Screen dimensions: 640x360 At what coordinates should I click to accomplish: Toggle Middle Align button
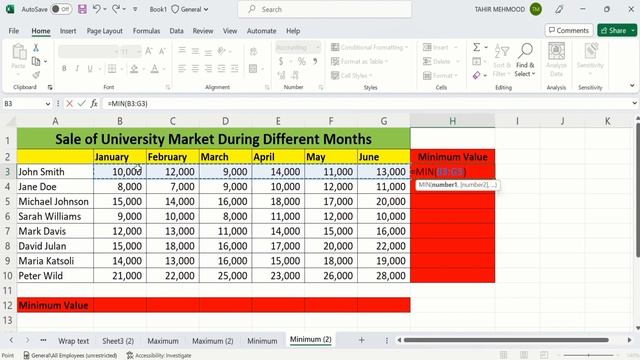click(195, 51)
